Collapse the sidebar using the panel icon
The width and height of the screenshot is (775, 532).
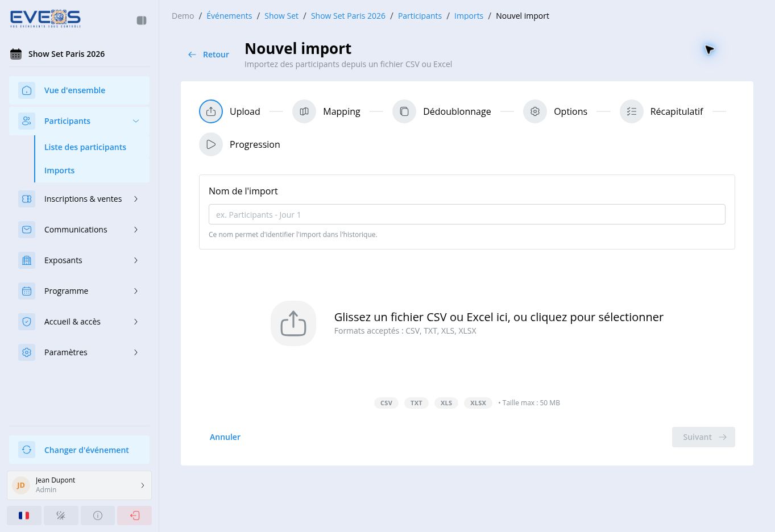(x=142, y=20)
